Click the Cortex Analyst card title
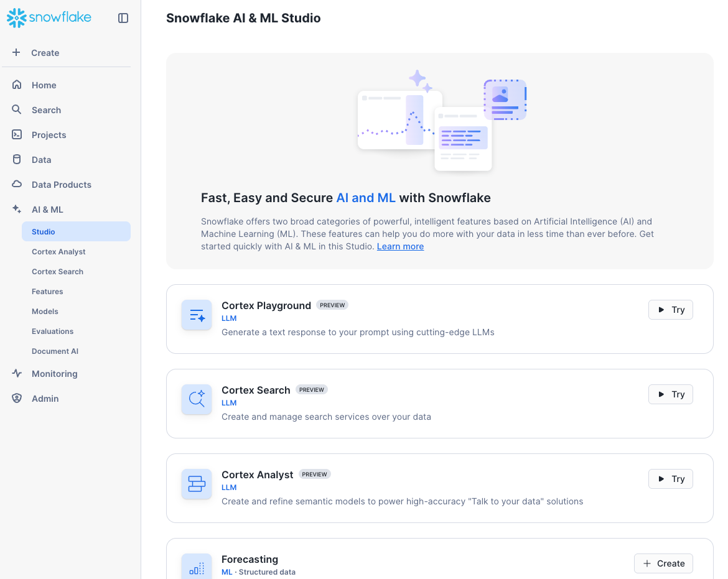Image resolution: width=728 pixels, height=579 pixels. [257, 475]
